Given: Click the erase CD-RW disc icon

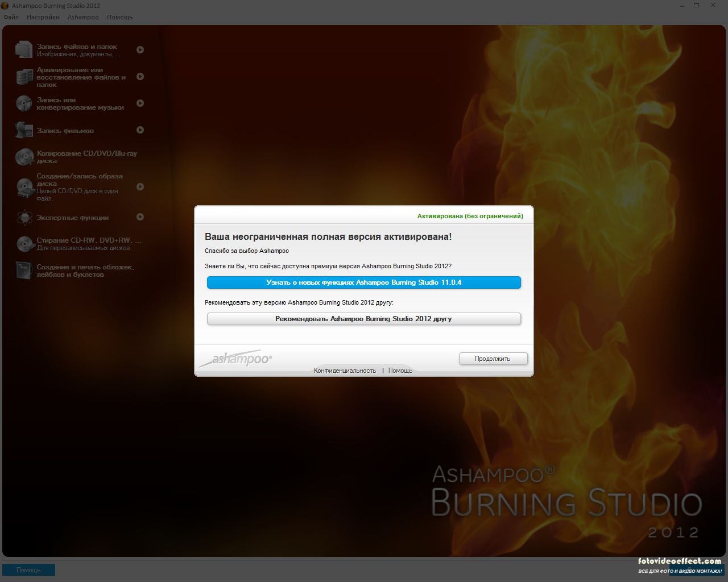Looking at the screenshot, I should tap(24, 244).
